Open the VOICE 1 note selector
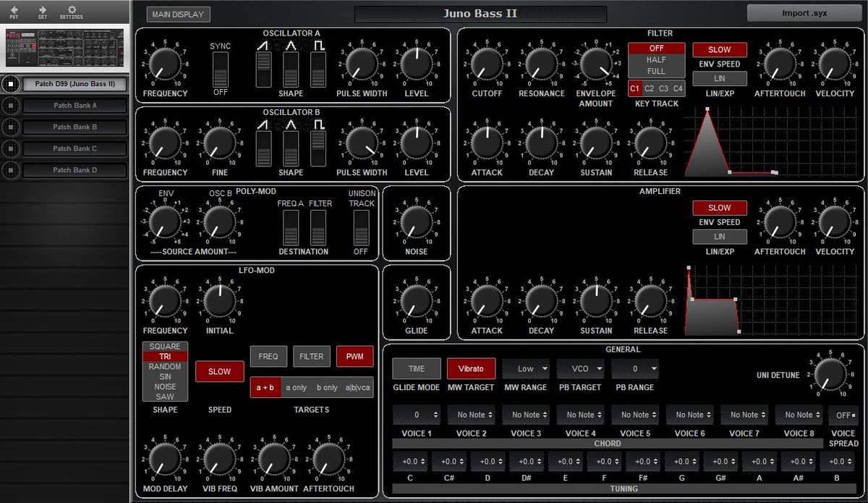This screenshot has width=868, height=503. [417, 415]
